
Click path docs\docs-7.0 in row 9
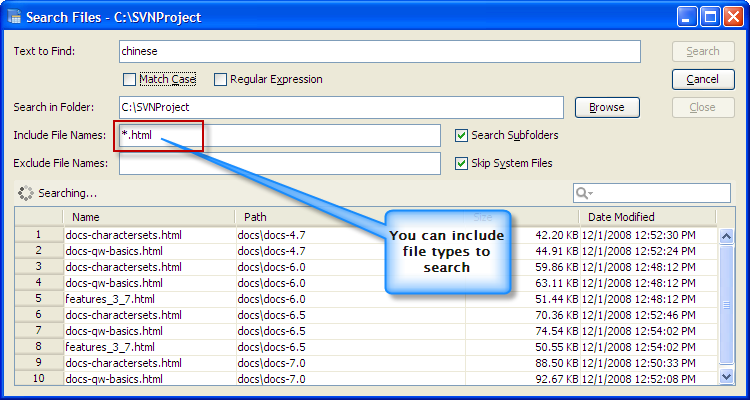(x=271, y=363)
